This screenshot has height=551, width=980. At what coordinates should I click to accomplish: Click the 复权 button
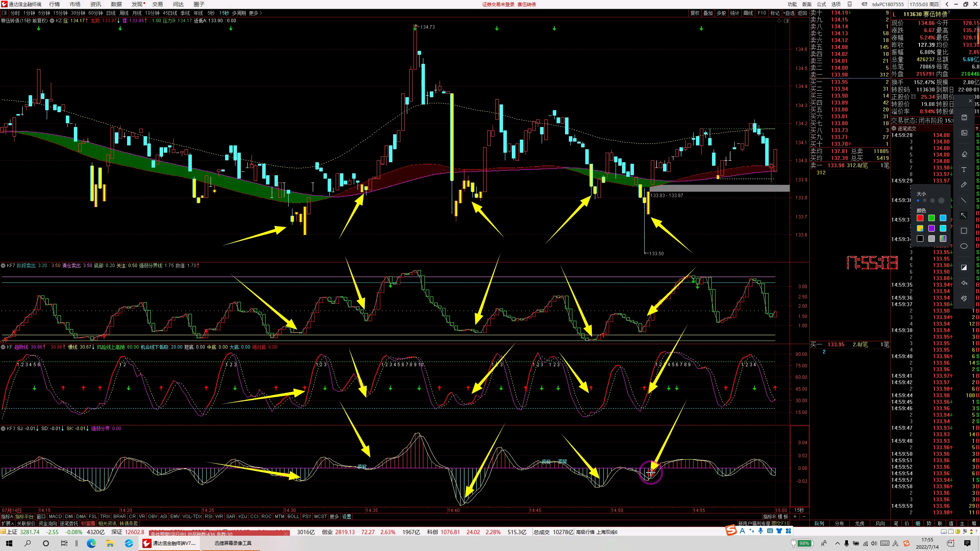coord(695,13)
